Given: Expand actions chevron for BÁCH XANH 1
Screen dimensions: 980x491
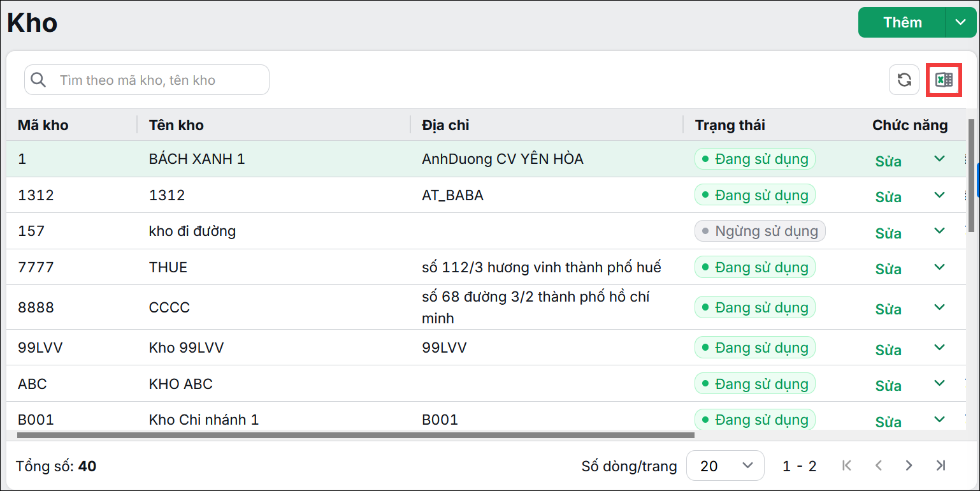Looking at the screenshot, I should (x=939, y=159).
